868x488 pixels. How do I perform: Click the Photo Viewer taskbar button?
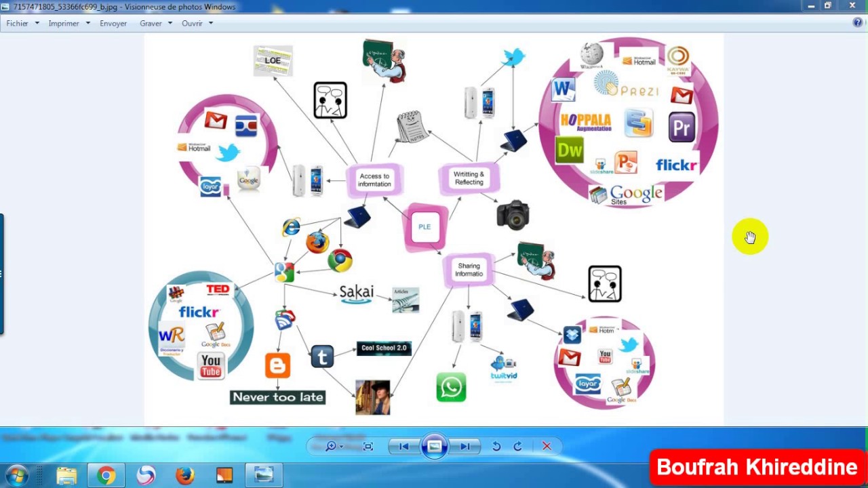point(264,476)
